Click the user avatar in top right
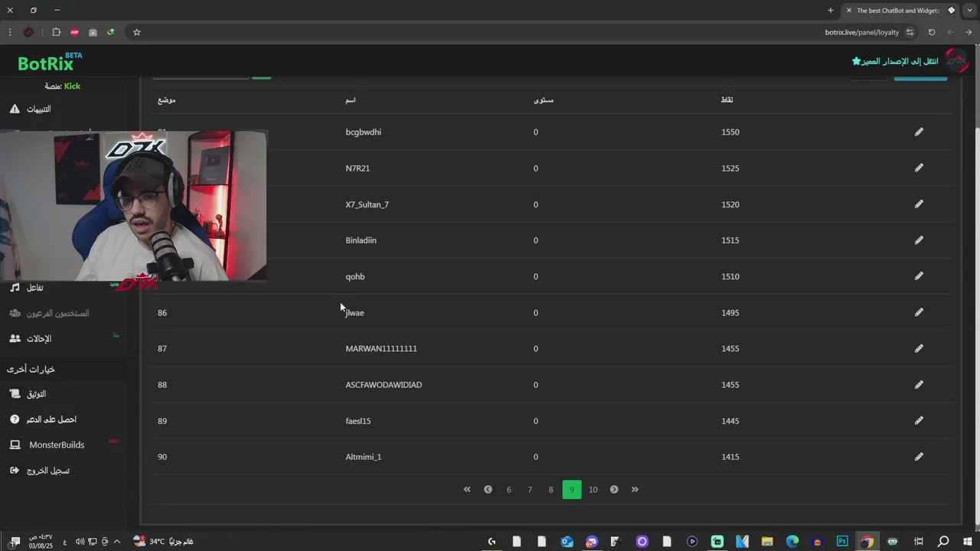This screenshot has height=551, width=980. pyautogui.click(x=957, y=60)
